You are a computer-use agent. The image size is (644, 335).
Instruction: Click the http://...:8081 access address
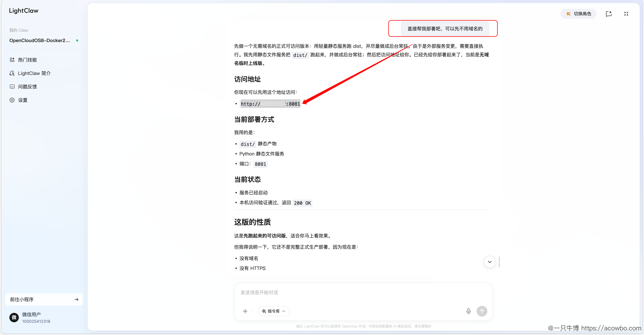pos(270,104)
